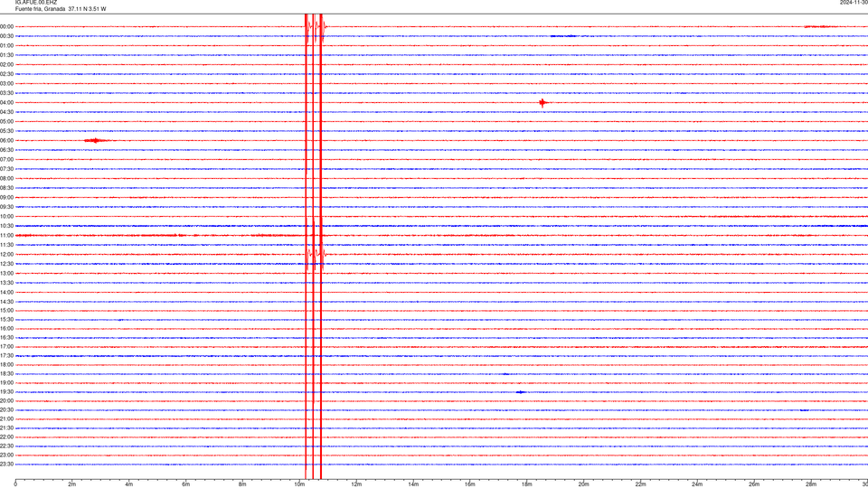Click the 13:30 row label
Screen dimensions: 868x488
(x=6, y=283)
